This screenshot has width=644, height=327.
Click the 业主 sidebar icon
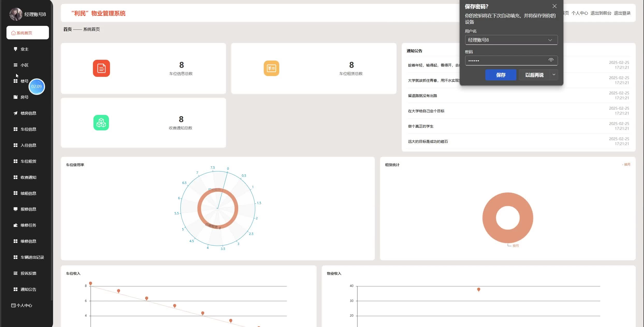(x=16, y=49)
